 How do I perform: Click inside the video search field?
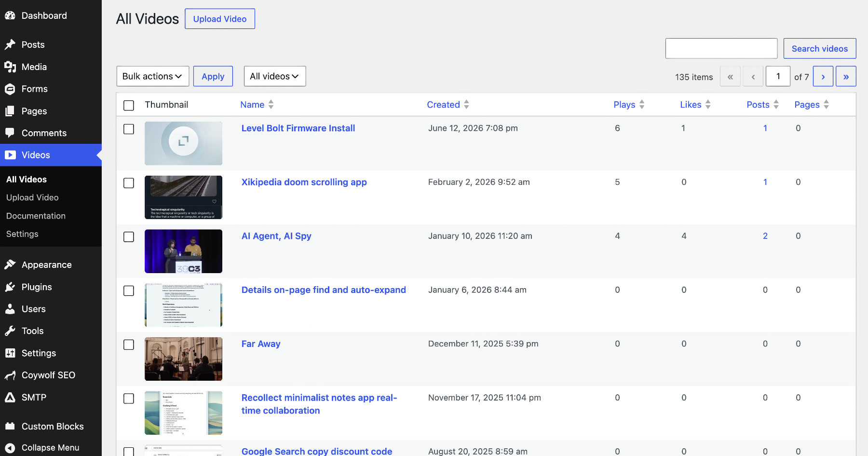[x=721, y=48]
